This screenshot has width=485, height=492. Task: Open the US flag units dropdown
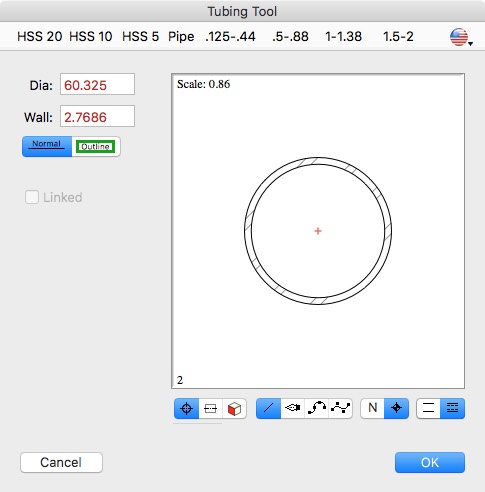point(461,37)
